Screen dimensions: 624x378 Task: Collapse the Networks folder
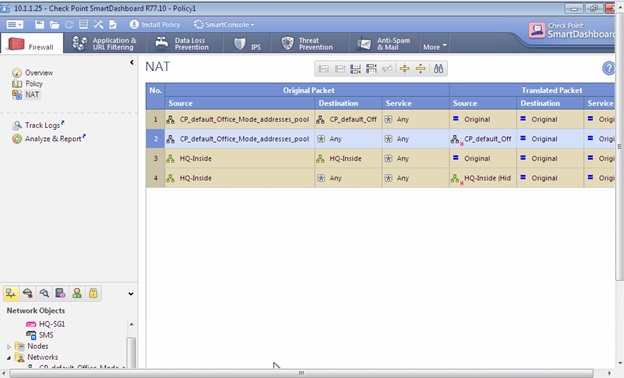pos(9,358)
